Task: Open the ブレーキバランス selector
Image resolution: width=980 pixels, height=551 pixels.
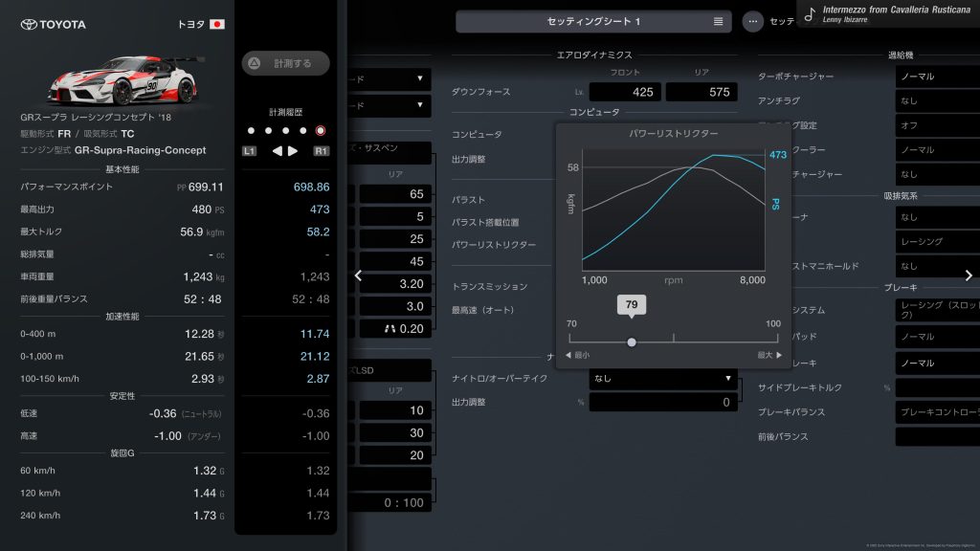Action: (938, 412)
